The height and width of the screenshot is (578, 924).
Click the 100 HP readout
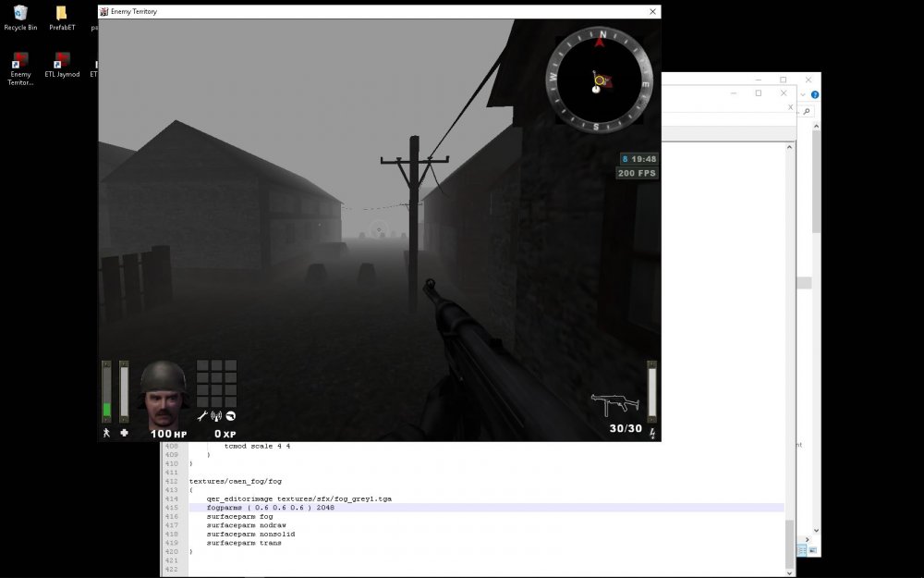[x=168, y=434]
